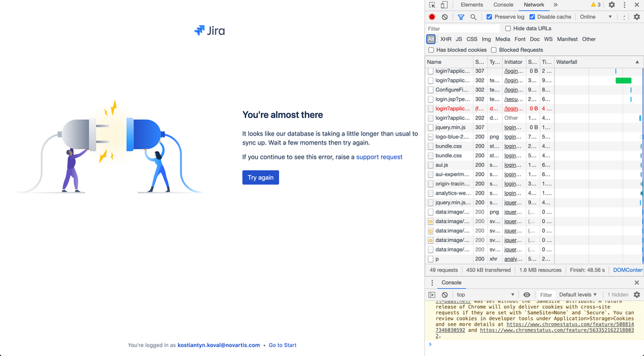This screenshot has width=644, height=356.
Task: Toggle the network filter funnel icon
Action: point(461,17)
